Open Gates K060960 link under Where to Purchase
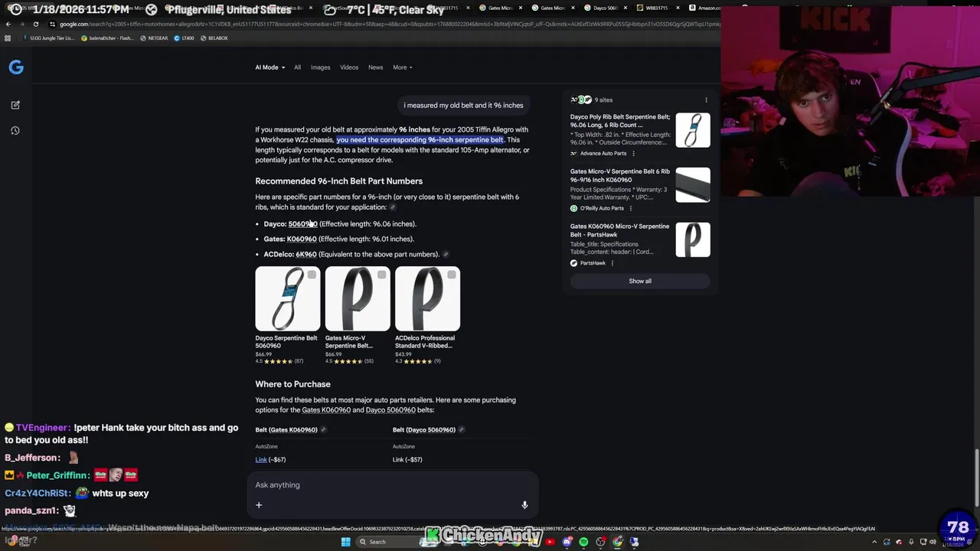Image resolution: width=980 pixels, height=551 pixels. pos(326,410)
